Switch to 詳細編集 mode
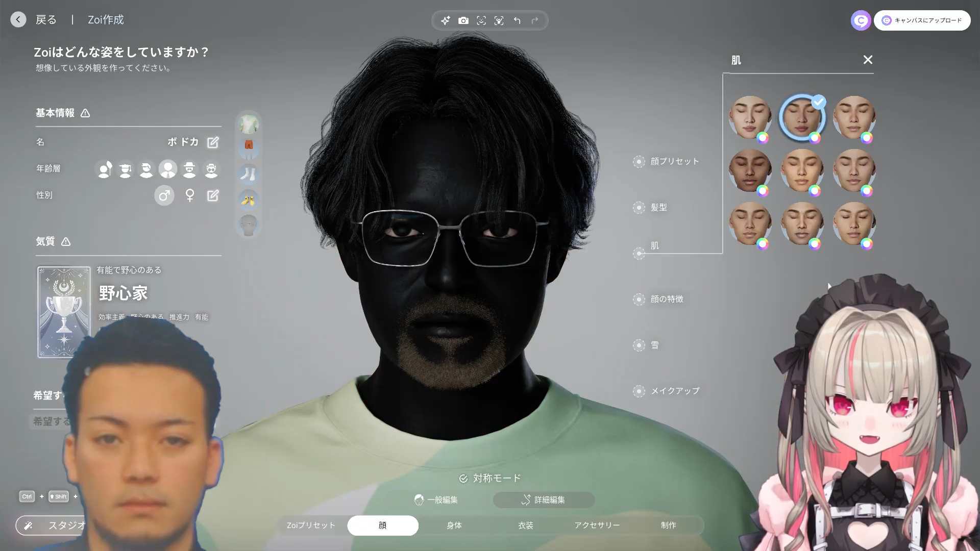This screenshot has height=551, width=980. (544, 500)
